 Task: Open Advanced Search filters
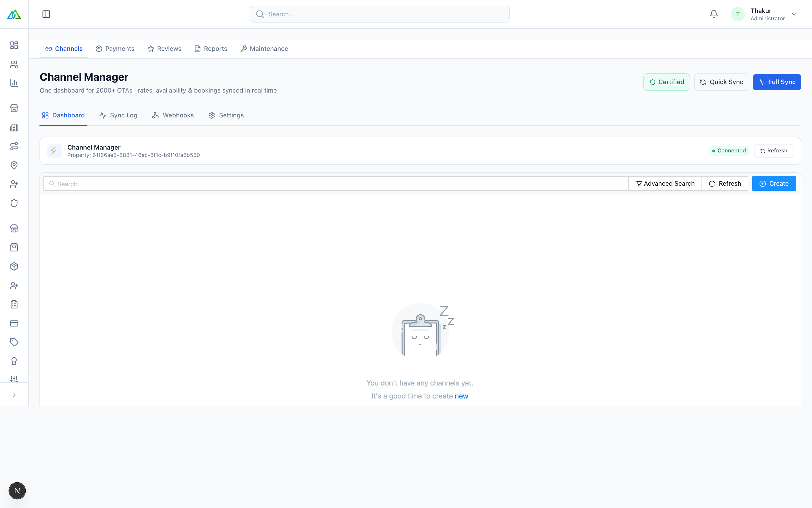pos(665,183)
